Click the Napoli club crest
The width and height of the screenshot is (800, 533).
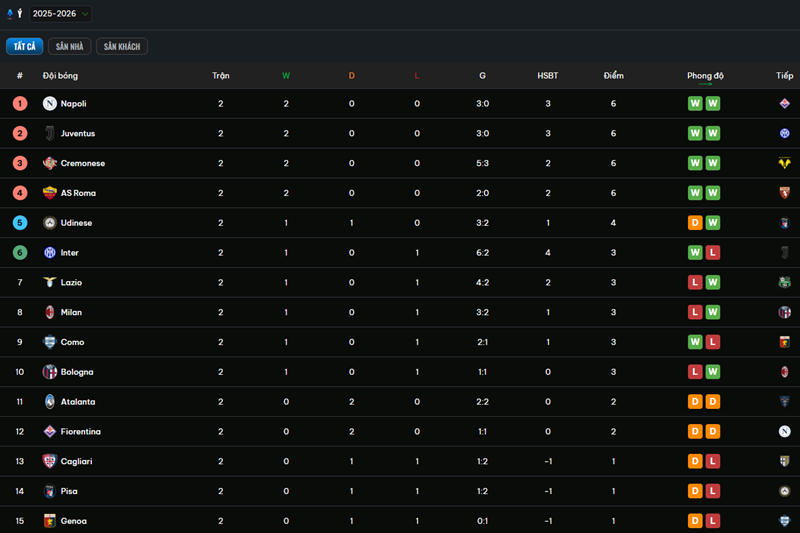pyautogui.click(x=49, y=104)
